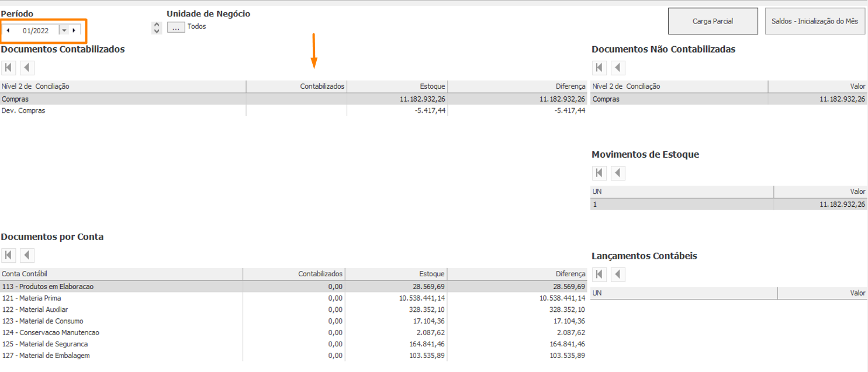The width and height of the screenshot is (868, 372).
Task: Go to previous record in Documentos por Conta
Action: pos(27,255)
